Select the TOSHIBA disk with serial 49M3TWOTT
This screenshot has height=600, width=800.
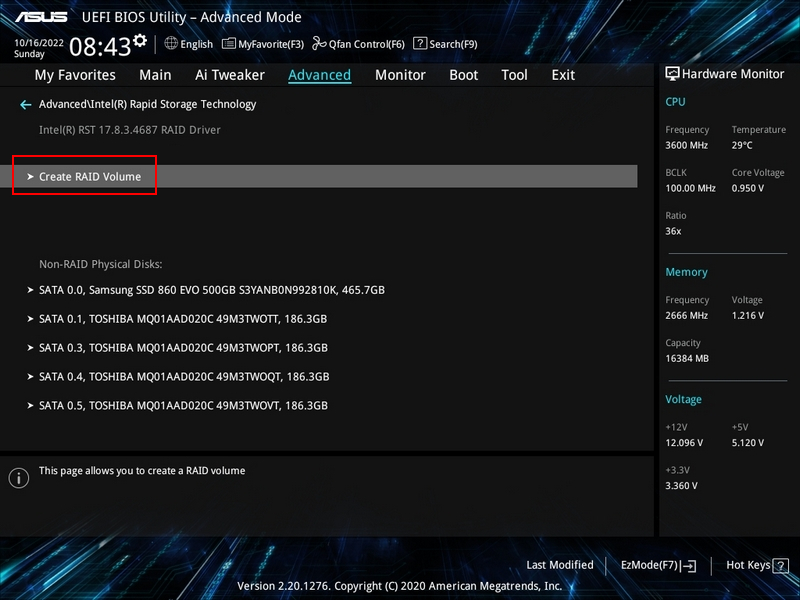183,319
